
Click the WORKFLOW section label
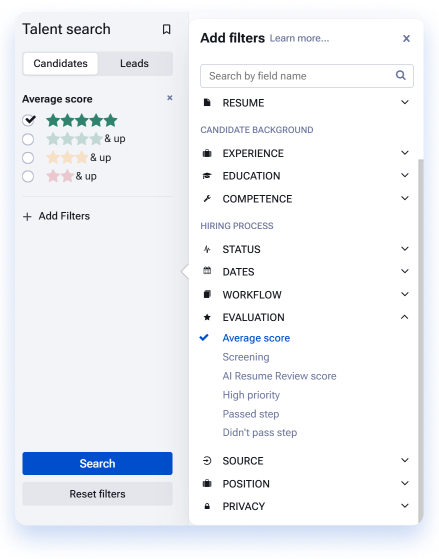tap(252, 295)
